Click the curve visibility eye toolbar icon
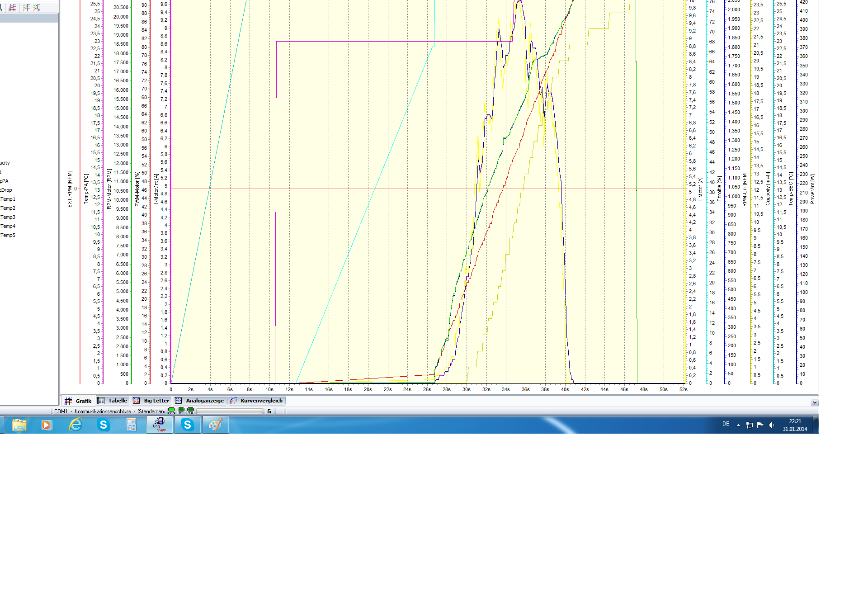The height and width of the screenshot is (610, 868). pos(12,8)
